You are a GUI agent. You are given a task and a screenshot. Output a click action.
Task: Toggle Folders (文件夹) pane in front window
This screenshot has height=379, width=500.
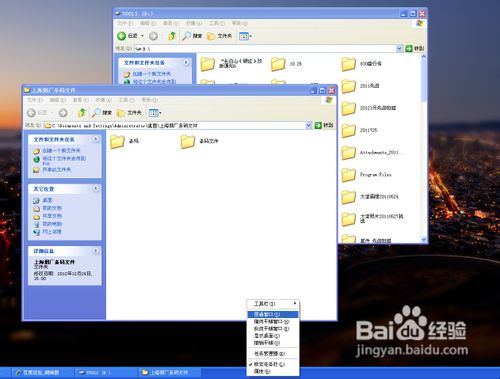click(129, 113)
